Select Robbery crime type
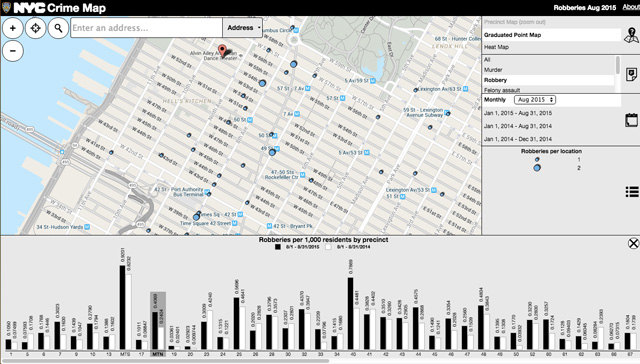The height and width of the screenshot is (364, 640). [x=549, y=80]
